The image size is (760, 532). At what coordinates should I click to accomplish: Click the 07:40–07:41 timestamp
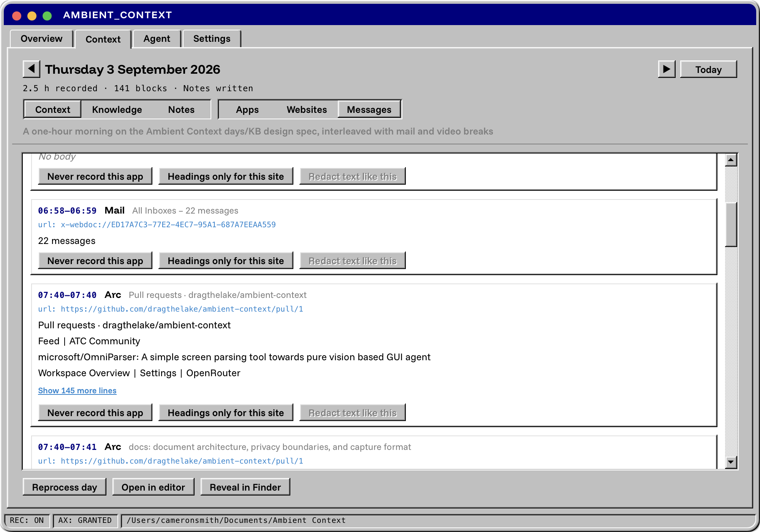pos(67,447)
